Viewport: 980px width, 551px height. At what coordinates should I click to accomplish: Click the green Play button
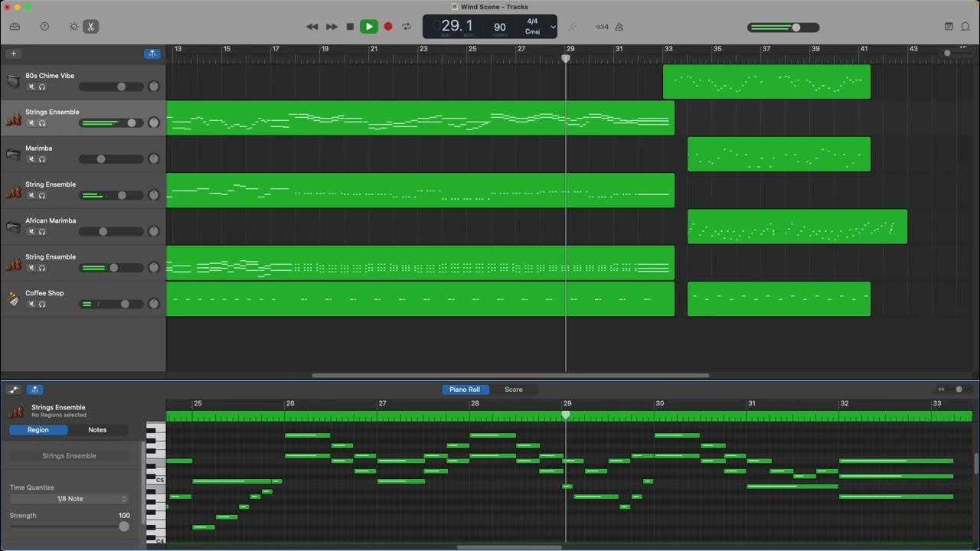click(x=369, y=27)
